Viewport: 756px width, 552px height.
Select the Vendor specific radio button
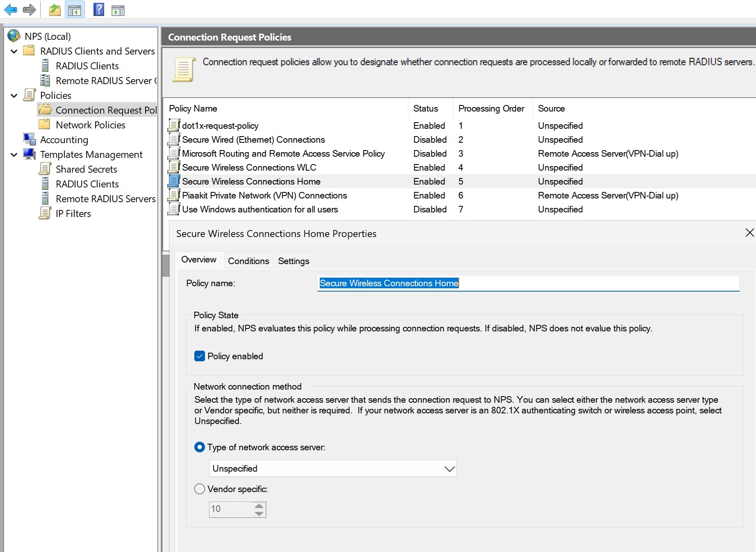pos(200,489)
